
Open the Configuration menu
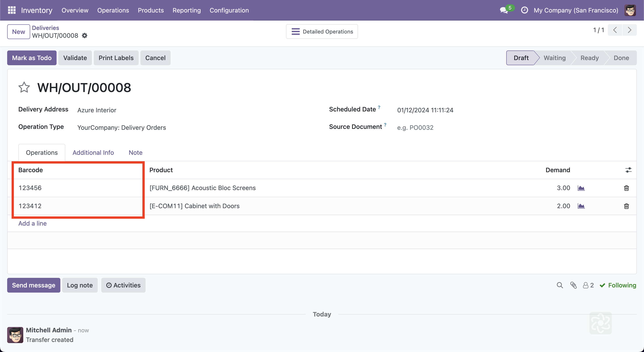[x=229, y=10]
